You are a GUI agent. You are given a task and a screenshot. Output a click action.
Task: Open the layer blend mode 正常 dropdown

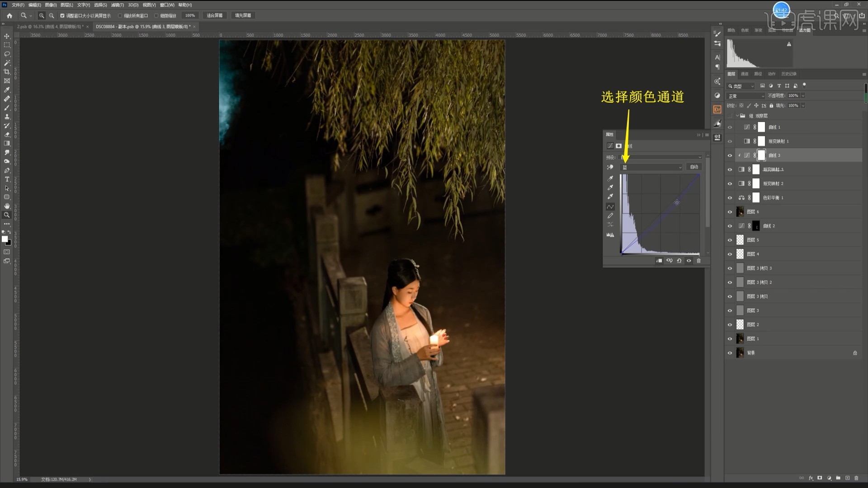click(745, 96)
